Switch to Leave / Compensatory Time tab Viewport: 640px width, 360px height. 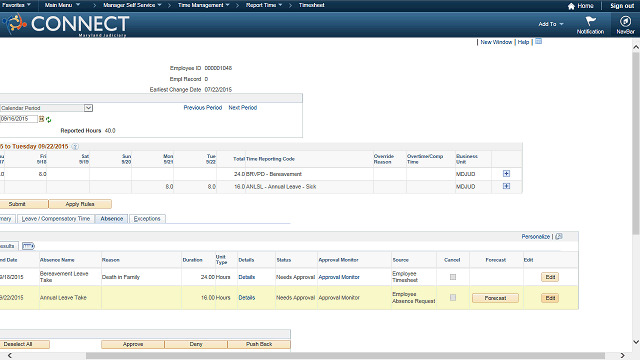(x=56, y=219)
